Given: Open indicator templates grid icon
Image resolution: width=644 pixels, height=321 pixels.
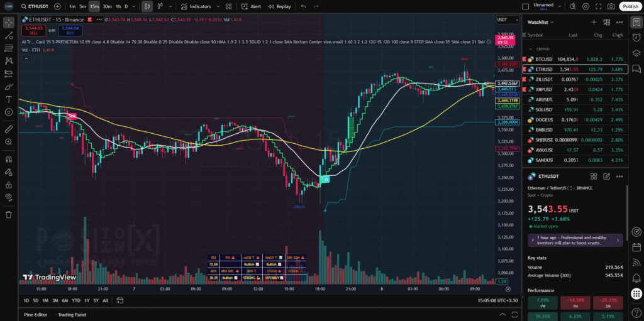Looking at the screenshot, I should 229,6.
